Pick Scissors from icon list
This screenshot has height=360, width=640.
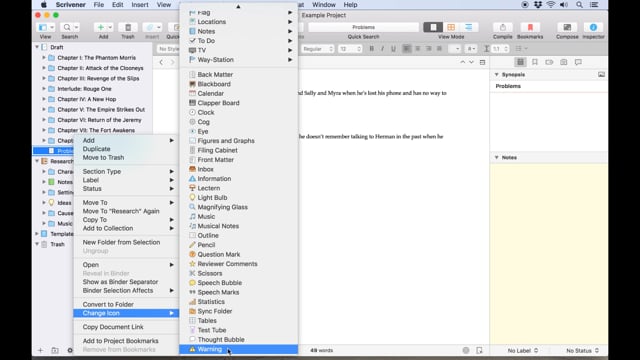238,273
